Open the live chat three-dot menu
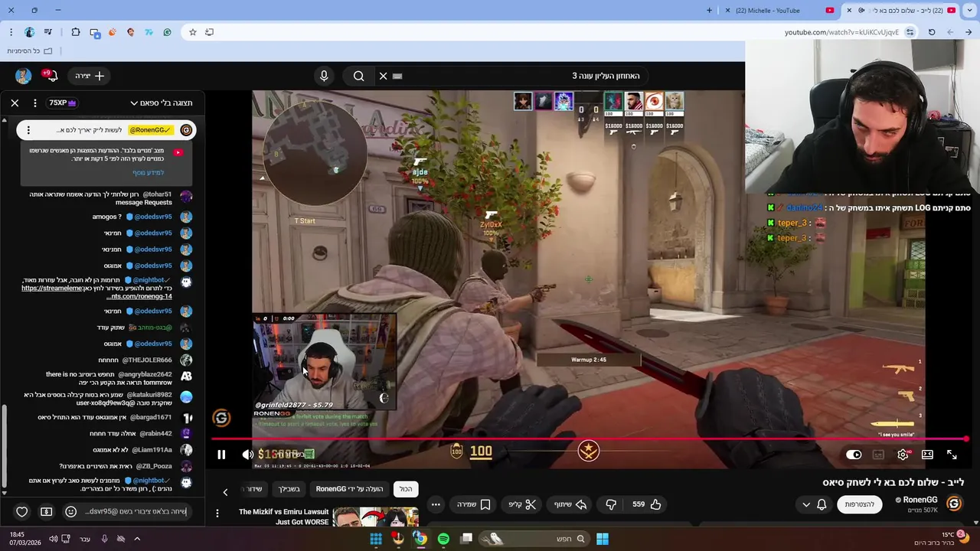 click(x=35, y=103)
